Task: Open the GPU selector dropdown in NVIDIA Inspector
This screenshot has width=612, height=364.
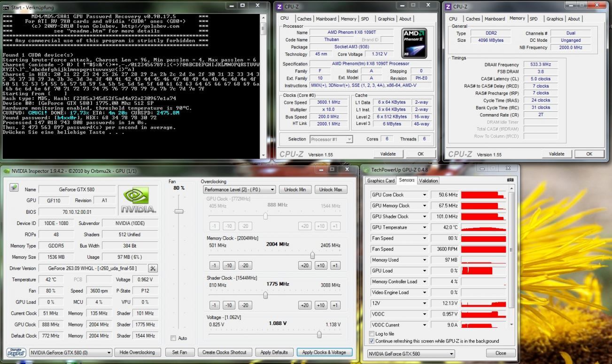Action: click(71, 352)
